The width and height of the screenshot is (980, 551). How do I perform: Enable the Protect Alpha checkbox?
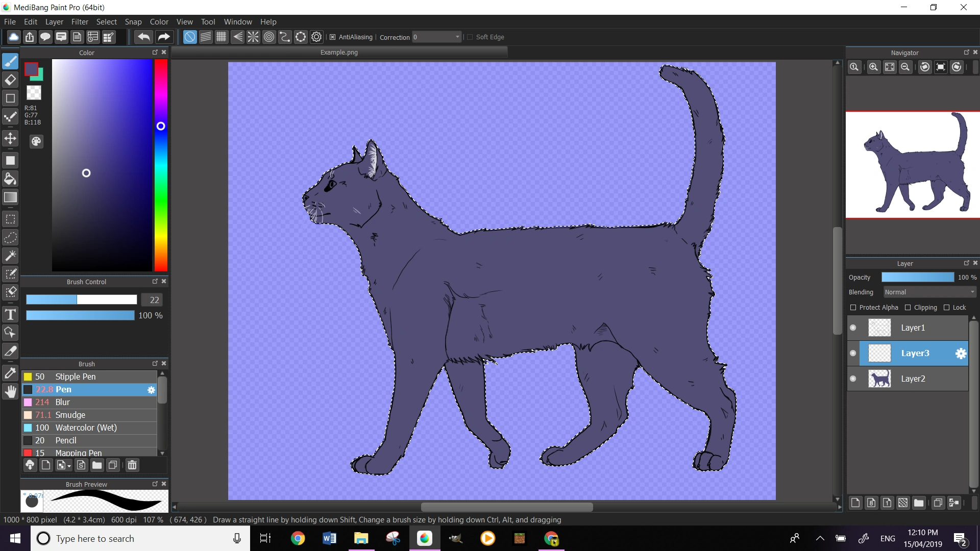click(853, 307)
